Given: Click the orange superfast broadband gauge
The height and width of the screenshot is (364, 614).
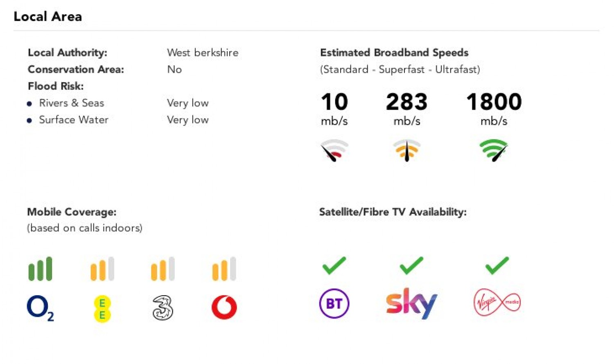Looking at the screenshot, I should click(406, 150).
